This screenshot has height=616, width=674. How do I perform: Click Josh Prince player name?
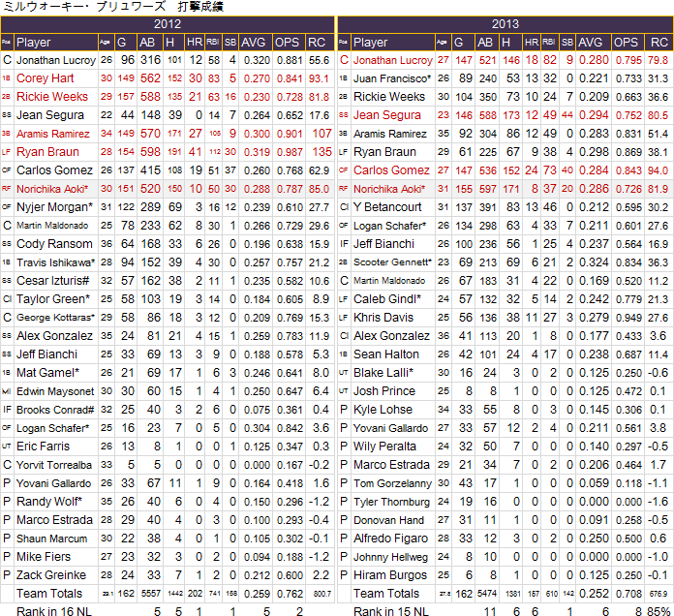coord(384,390)
